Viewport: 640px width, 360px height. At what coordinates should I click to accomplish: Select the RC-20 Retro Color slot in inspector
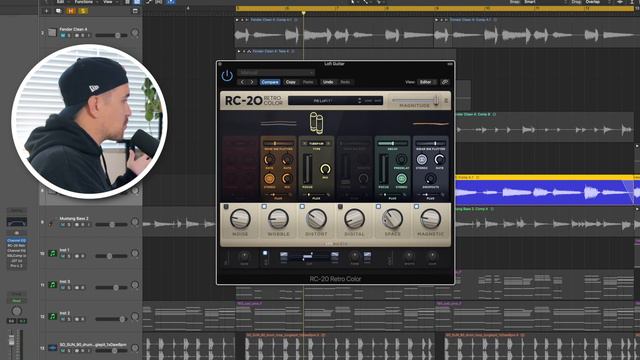coord(17,246)
